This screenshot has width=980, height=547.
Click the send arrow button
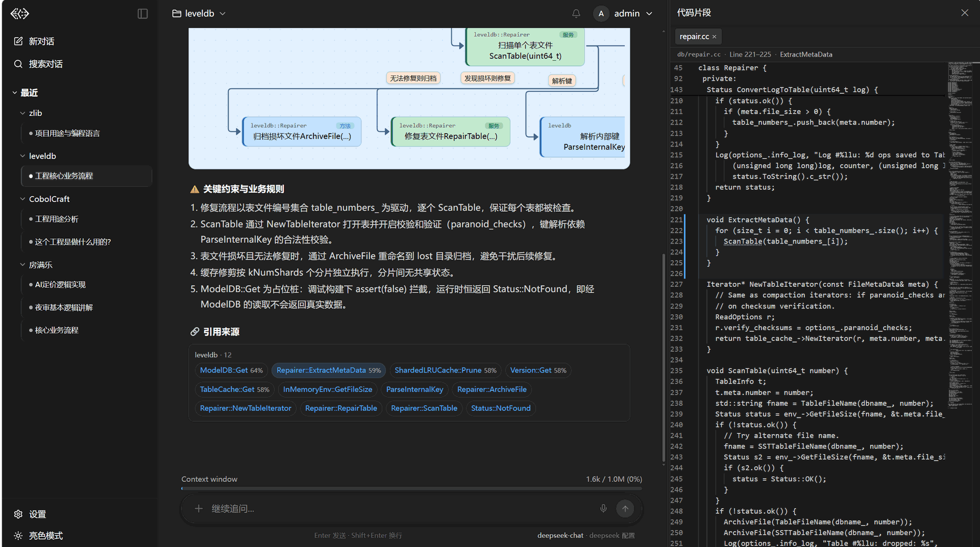625,509
